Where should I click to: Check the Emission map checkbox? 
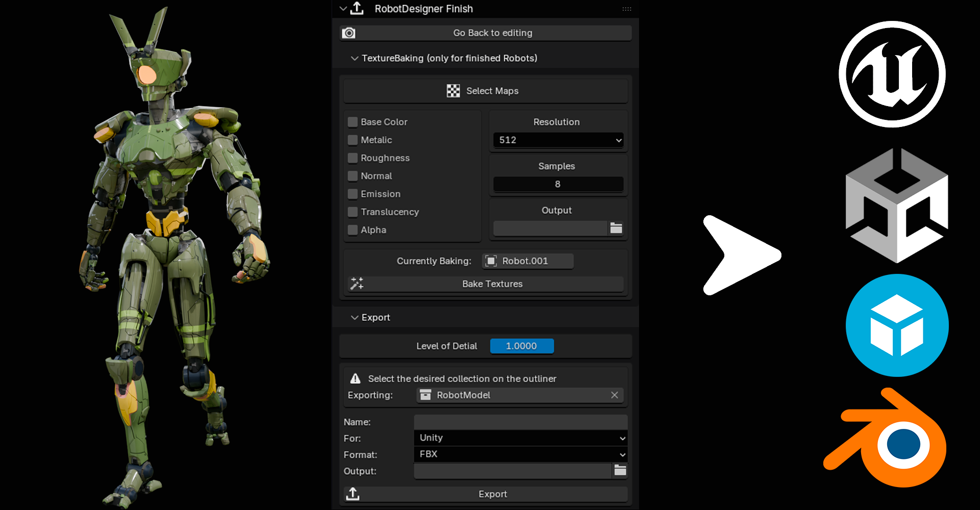pyautogui.click(x=353, y=194)
